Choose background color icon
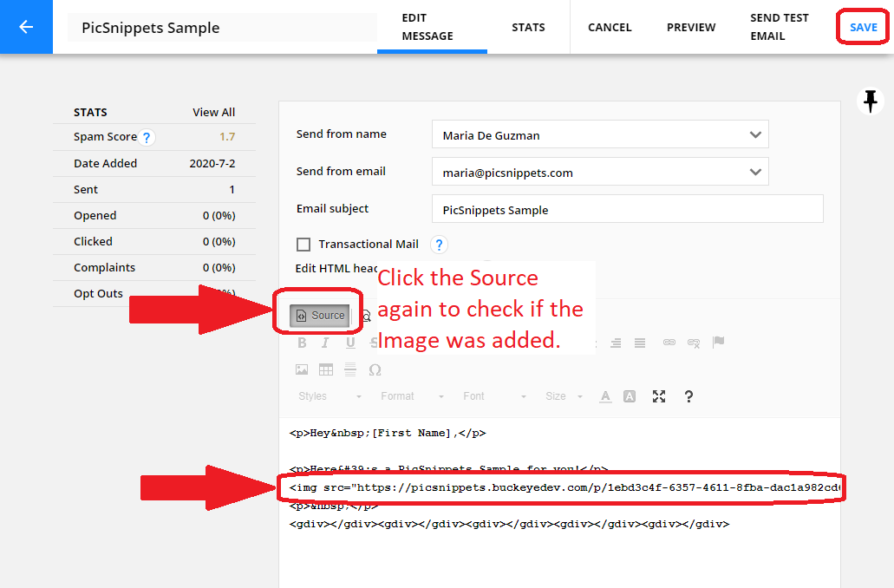Viewport: 894px width, 588px height. click(630, 396)
